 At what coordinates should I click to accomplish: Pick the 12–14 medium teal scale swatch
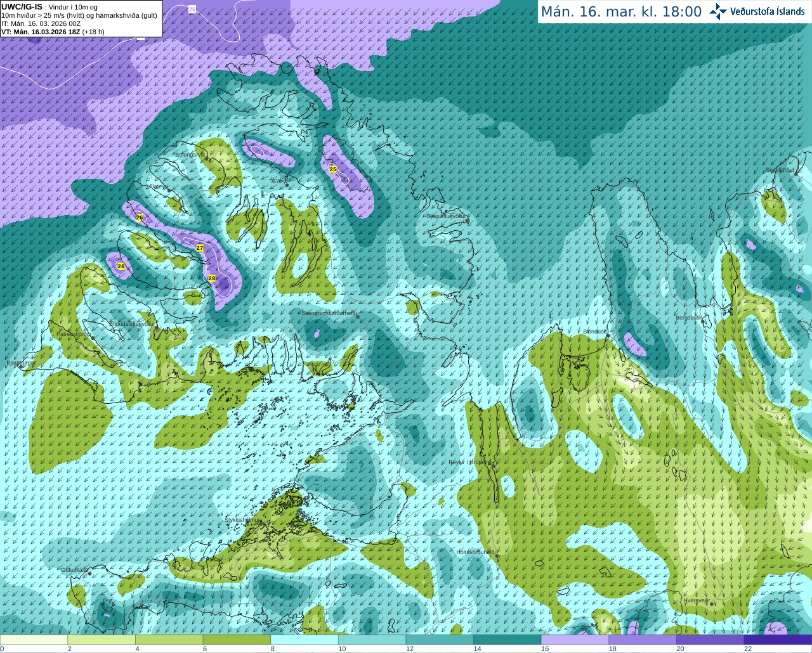point(440,640)
